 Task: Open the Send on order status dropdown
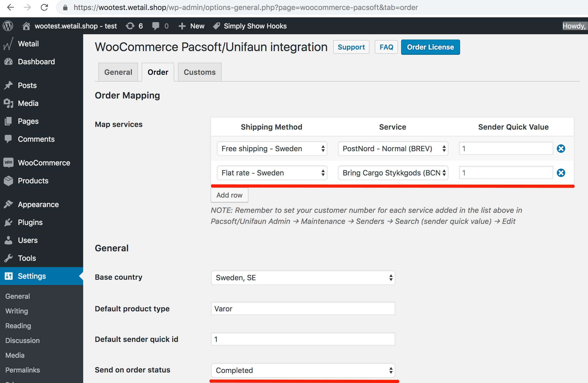pos(303,370)
